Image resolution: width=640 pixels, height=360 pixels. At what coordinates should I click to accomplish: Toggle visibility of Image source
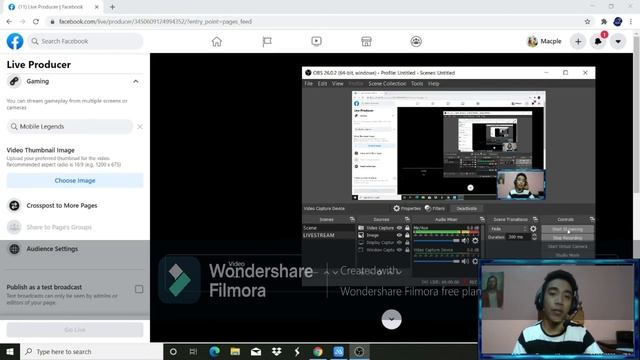[x=400, y=235]
